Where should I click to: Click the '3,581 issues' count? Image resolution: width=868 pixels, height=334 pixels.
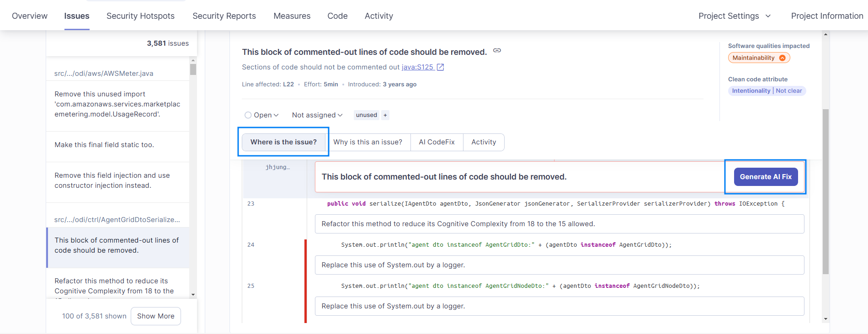coord(168,43)
